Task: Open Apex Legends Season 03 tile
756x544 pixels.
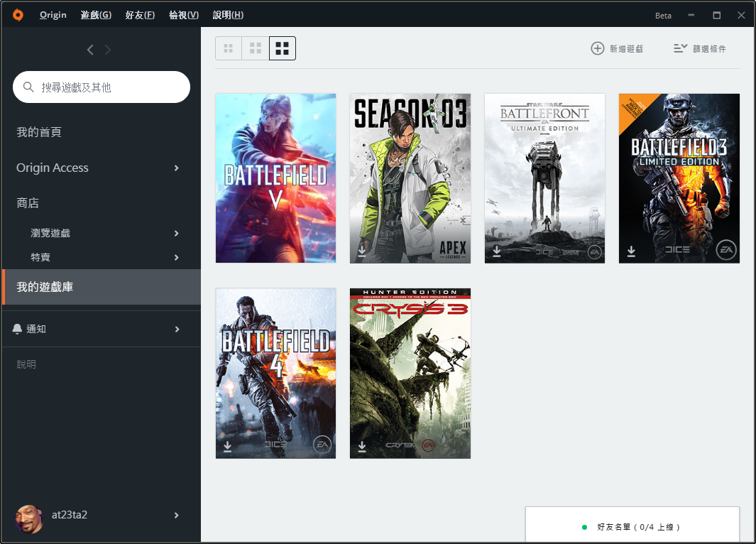Action: (410, 178)
